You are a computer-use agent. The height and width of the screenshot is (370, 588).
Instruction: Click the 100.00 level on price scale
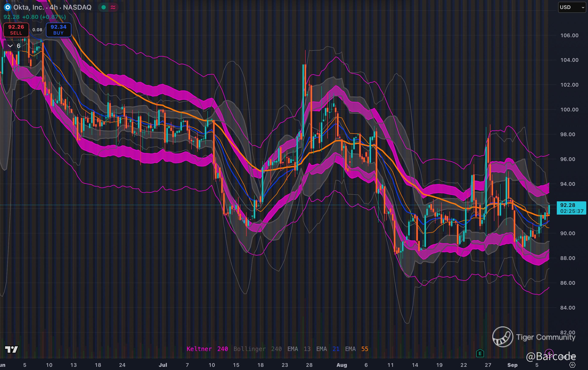coord(569,109)
